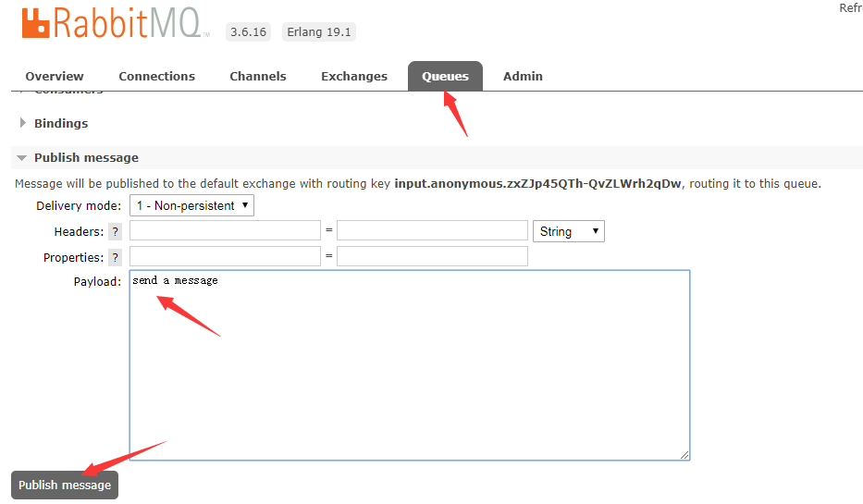The width and height of the screenshot is (863, 504).
Task: Select the Queues tab
Action: tap(445, 76)
